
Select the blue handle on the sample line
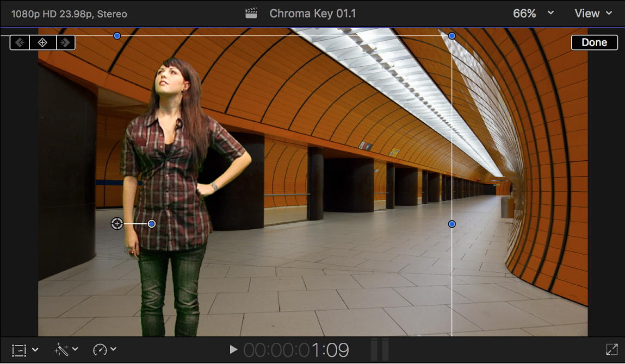point(151,223)
